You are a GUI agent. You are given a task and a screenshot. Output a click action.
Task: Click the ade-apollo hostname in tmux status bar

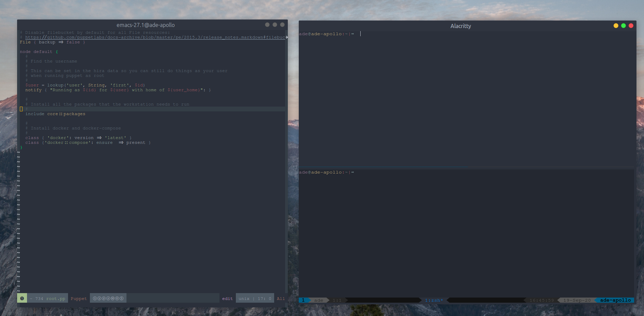[x=615, y=300]
